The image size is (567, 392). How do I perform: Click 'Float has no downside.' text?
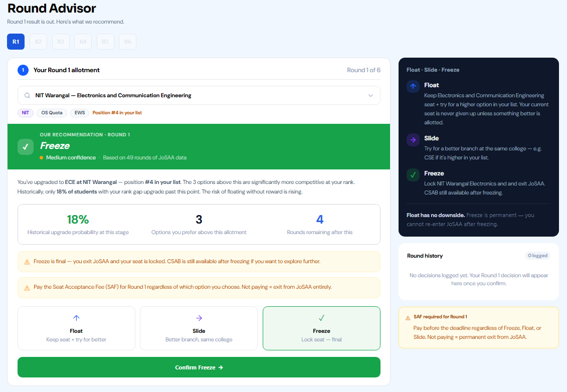pyautogui.click(x=436, y=215)
